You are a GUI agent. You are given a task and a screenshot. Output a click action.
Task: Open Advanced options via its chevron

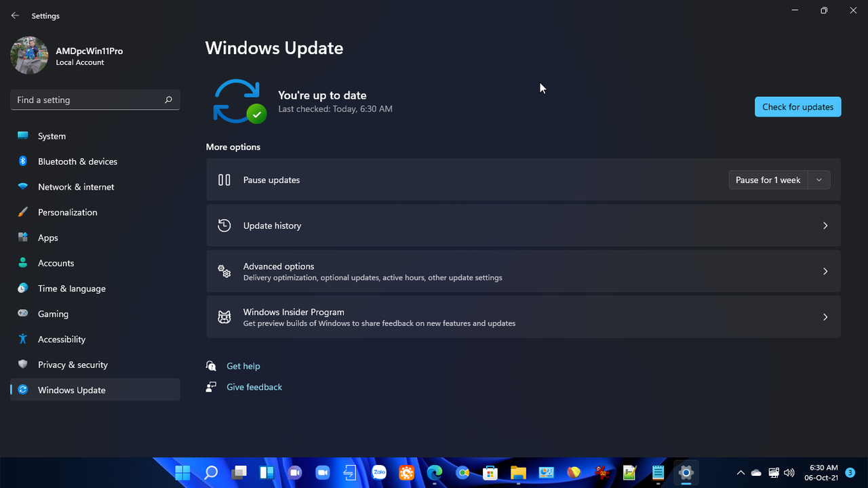[x=825, y=271]
